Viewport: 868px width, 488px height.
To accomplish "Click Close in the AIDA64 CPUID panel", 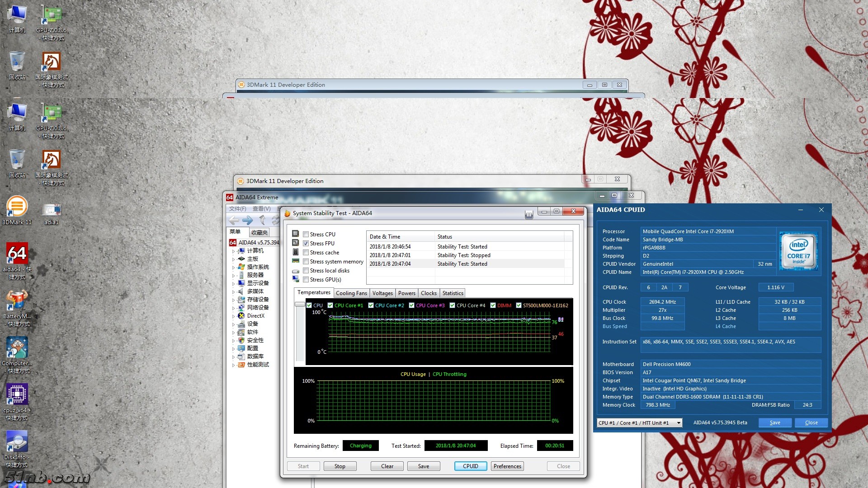I will click(811, 423).
